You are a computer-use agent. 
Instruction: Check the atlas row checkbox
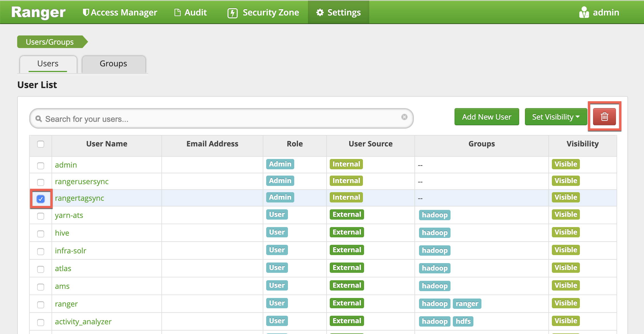[x=41, y=269]
